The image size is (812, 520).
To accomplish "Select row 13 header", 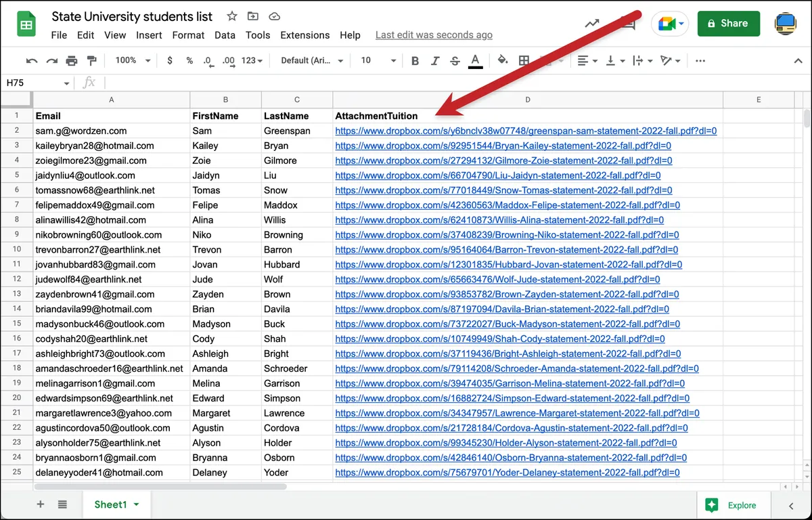I will pos(17,295).
